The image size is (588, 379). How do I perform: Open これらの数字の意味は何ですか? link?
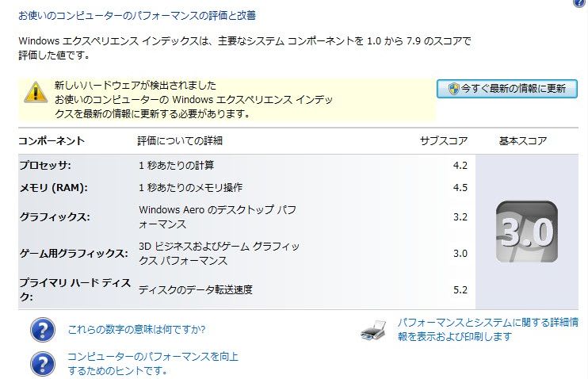(136, 330)
